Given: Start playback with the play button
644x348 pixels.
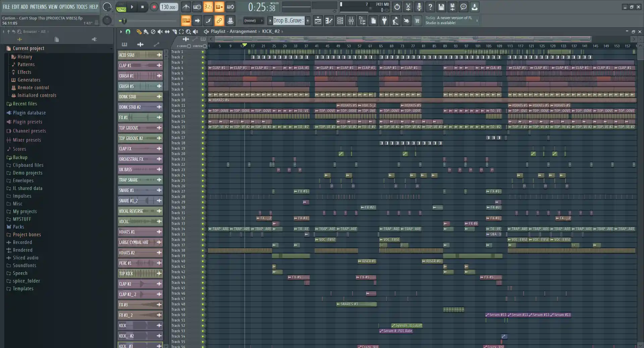Looking at the screenshot, I should coord(132,7).
